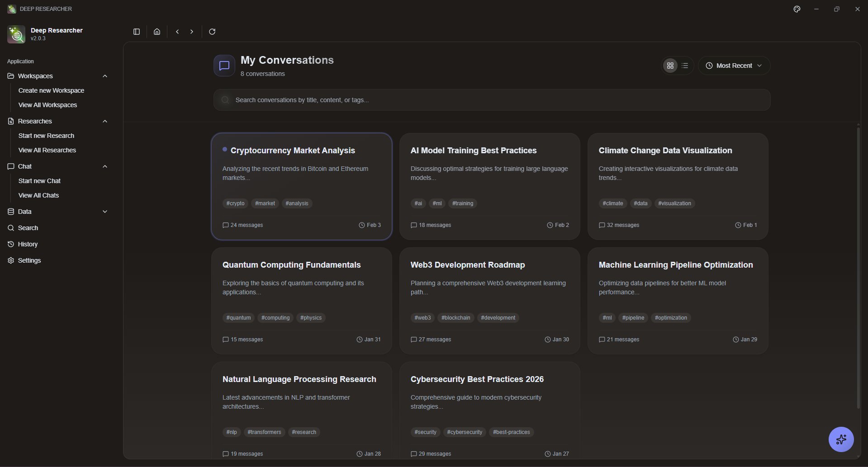Navigate back with left arrow
The width and height of the screenshot is (868, 467).
click(x=177, y=32)
